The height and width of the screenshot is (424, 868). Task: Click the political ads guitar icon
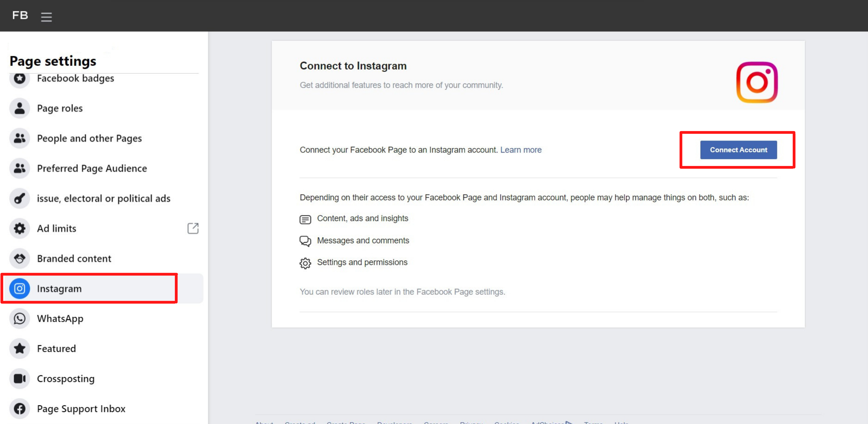(20, 198)
